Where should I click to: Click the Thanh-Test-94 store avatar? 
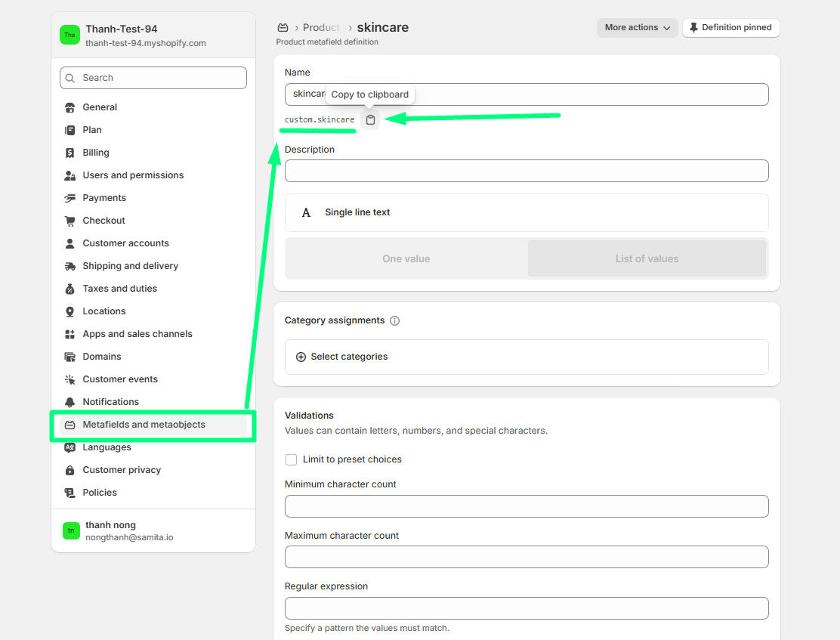[69, 35]
